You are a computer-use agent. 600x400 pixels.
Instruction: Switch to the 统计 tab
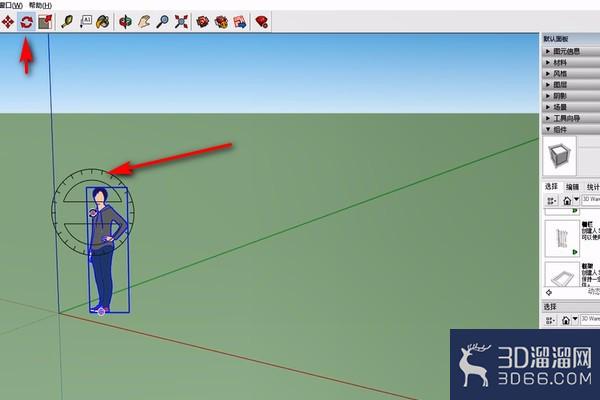pos(593,187)
